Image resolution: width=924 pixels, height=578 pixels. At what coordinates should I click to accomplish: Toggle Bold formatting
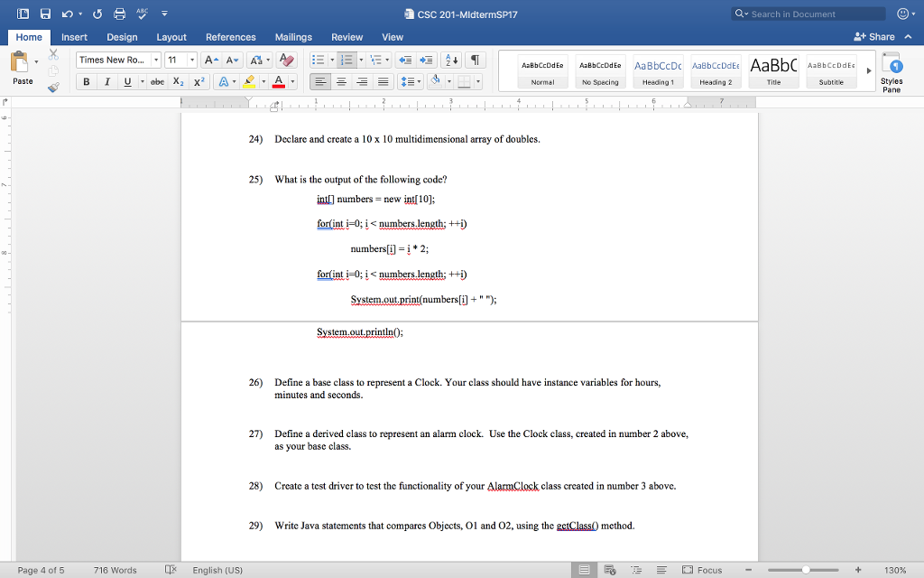point(87,82)
